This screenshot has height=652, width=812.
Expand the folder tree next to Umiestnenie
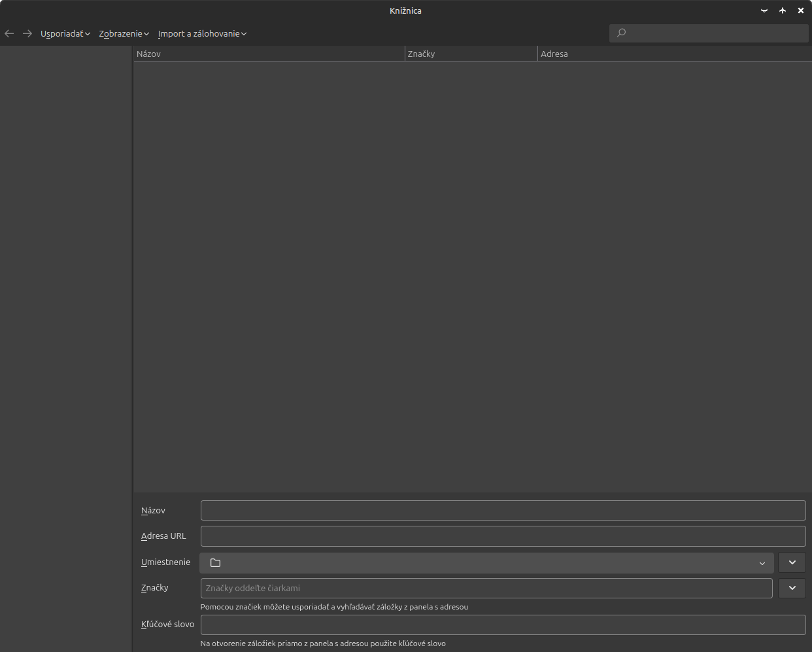pos(792,562)
